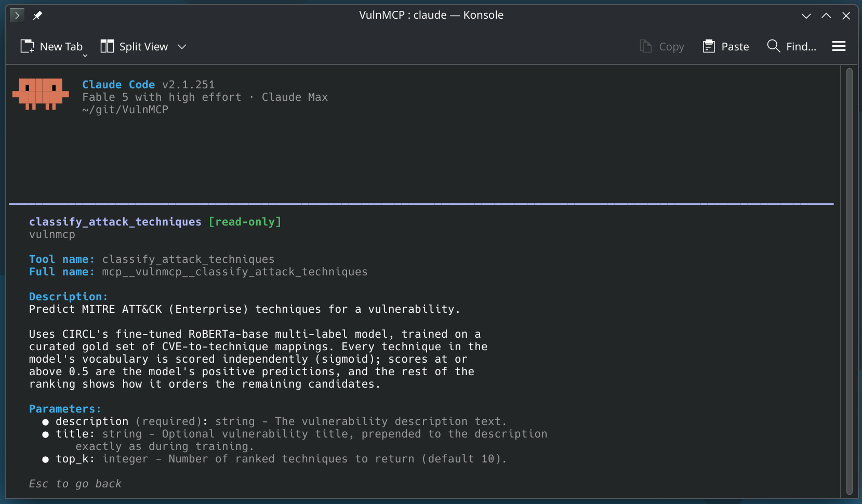Image resolution: width=862 pixels, height=504 pixels.
Task: Open the Find... search bar
Action: tap(791, 46)
